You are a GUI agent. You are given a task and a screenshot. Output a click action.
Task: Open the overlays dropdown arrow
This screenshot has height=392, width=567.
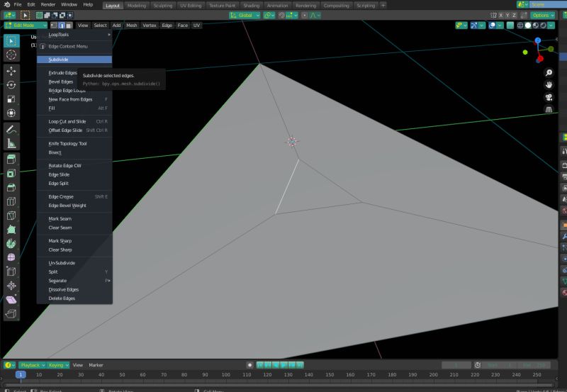pyautogui.click(x=500, y=26)
